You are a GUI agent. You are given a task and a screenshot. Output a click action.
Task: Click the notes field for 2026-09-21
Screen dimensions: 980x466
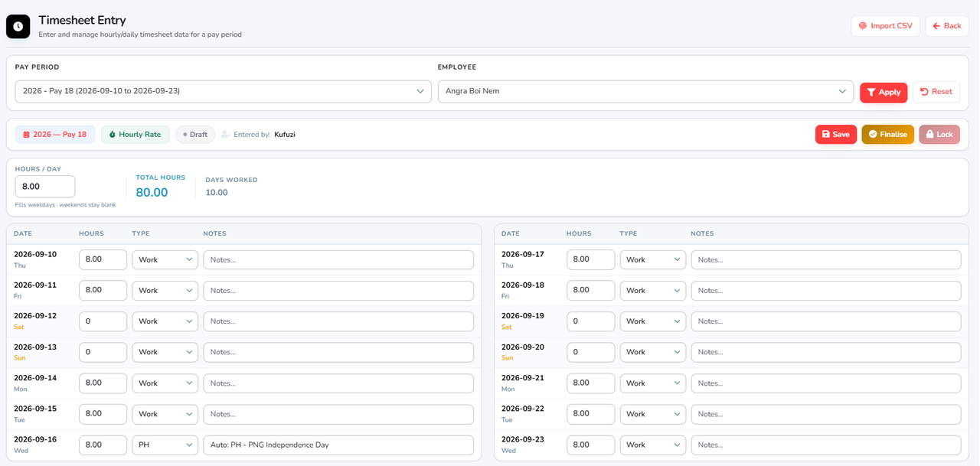[x=826, y=383]
